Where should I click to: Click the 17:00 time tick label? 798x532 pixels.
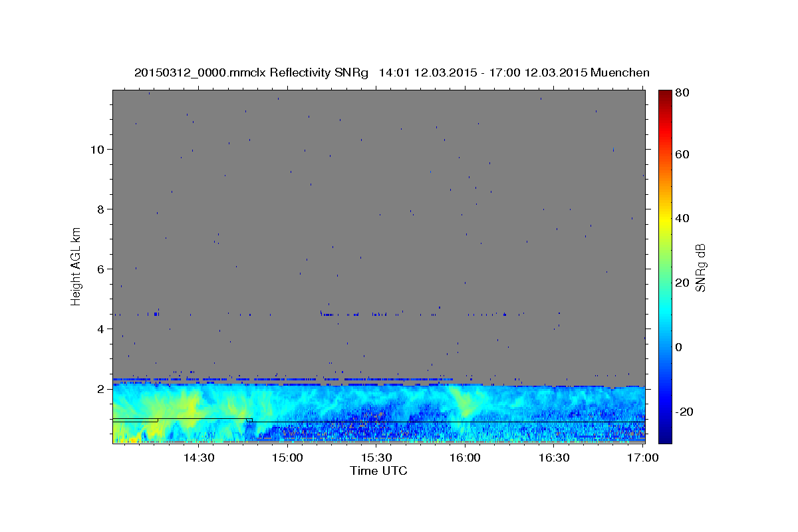644,458
